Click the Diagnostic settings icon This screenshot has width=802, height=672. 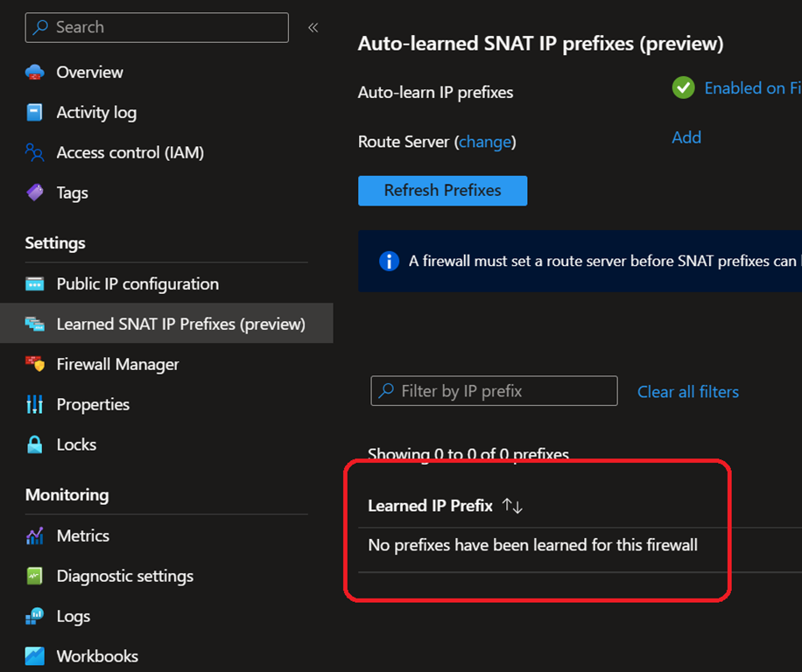click(35, 576)
